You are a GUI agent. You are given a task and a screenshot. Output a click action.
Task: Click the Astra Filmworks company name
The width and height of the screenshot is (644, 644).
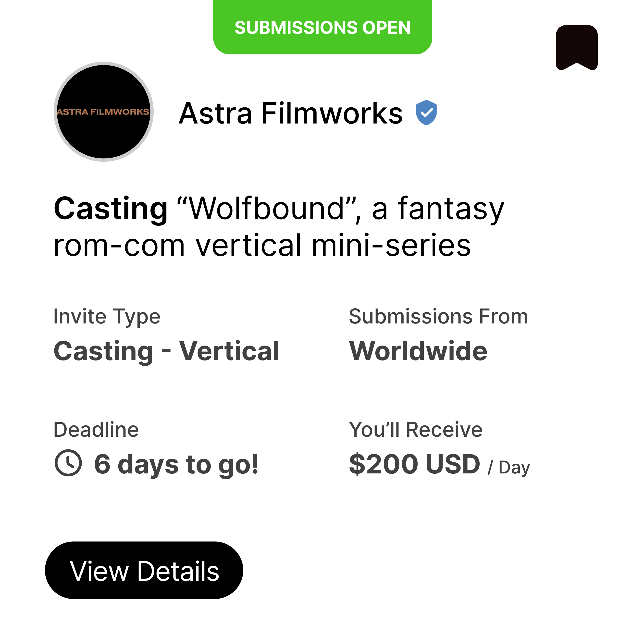pos(290,113)
